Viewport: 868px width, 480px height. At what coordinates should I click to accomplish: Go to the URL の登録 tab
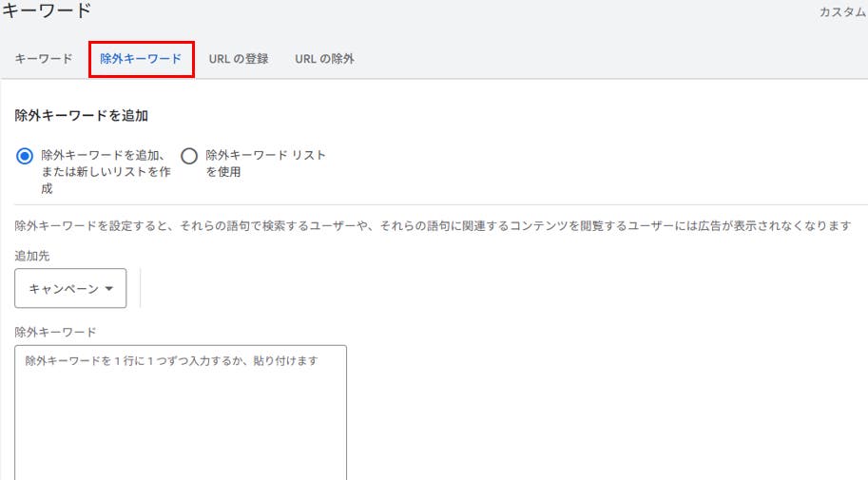(x=239, y=59)
